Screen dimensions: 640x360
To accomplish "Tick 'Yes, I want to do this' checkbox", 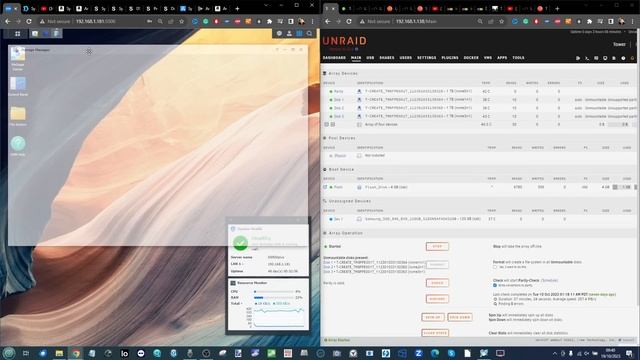I will [x=495, y=267].
